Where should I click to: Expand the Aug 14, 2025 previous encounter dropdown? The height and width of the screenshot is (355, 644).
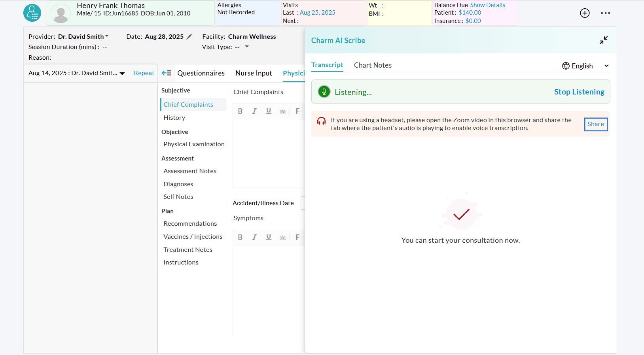pos(122,74)
